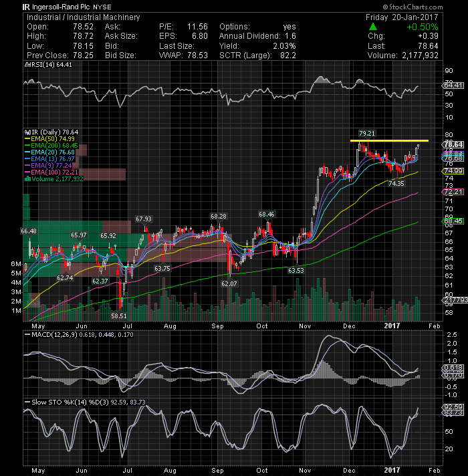
Task: Click the 58.51 June low label
Action: coord(118,316)
